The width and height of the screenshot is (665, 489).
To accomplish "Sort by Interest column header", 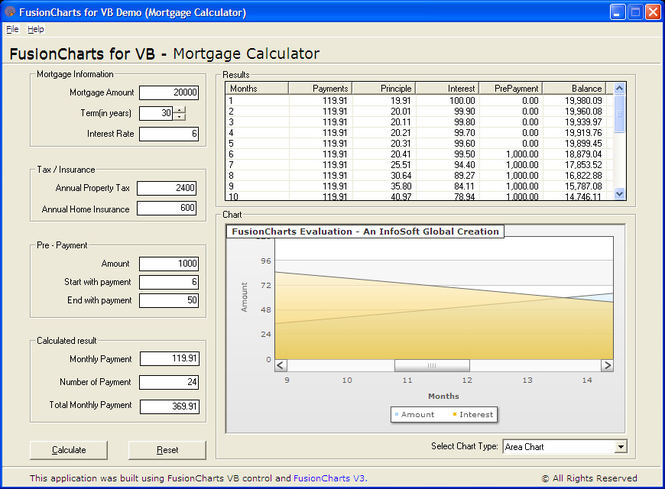I will coord(447,89).
